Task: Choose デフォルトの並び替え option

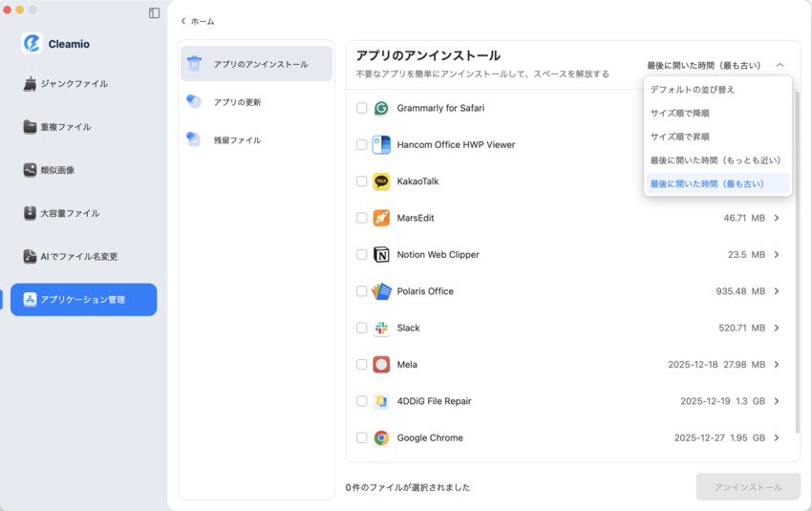Action: tap(717, 90)
